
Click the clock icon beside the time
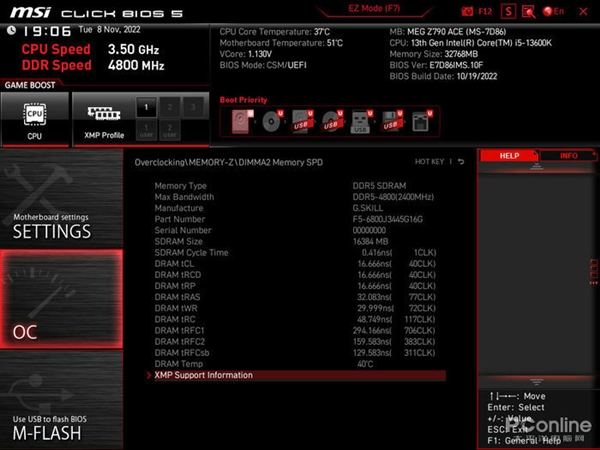point(11,30)
